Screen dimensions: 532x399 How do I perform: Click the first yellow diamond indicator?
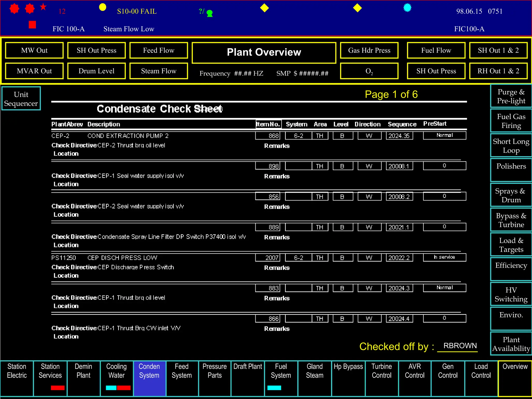(264, 8)
